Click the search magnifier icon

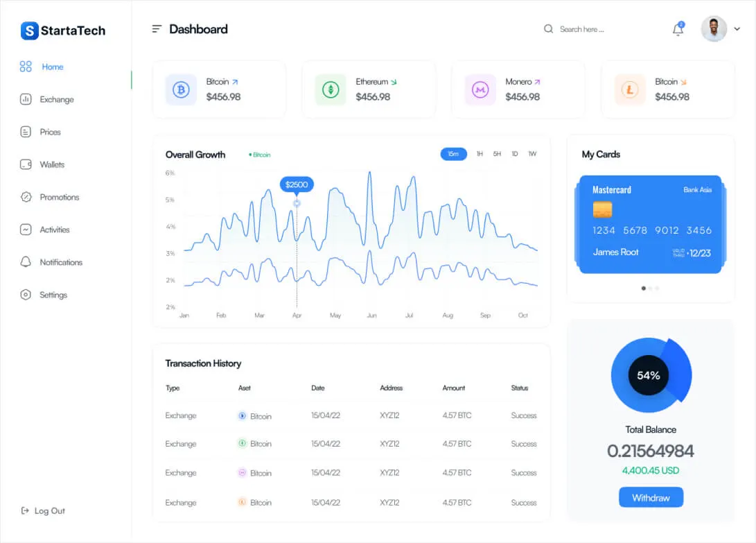click(548, 29)
